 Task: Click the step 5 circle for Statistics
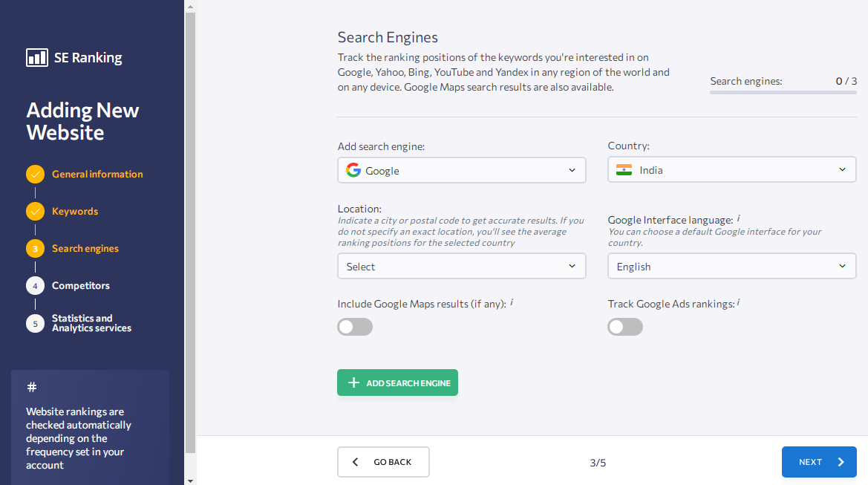[35, 323]
